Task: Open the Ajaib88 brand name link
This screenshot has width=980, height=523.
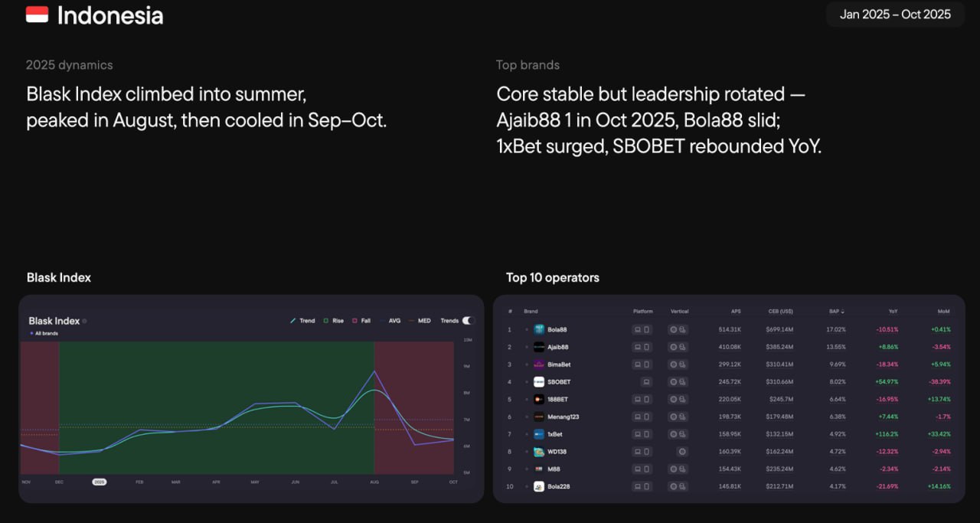Action: [558, 348]
